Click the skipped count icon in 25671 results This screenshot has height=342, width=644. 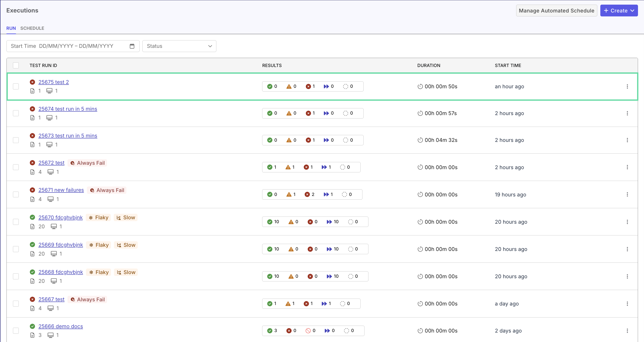[x=344, y=194]
